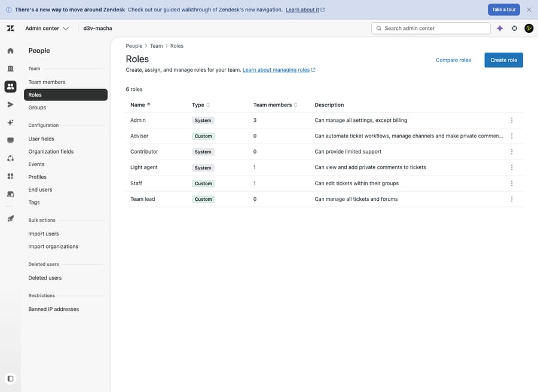Open User fields in sidebar
Image resolution: width=538 pixels, height=392 pixels.
pos(41,139)
